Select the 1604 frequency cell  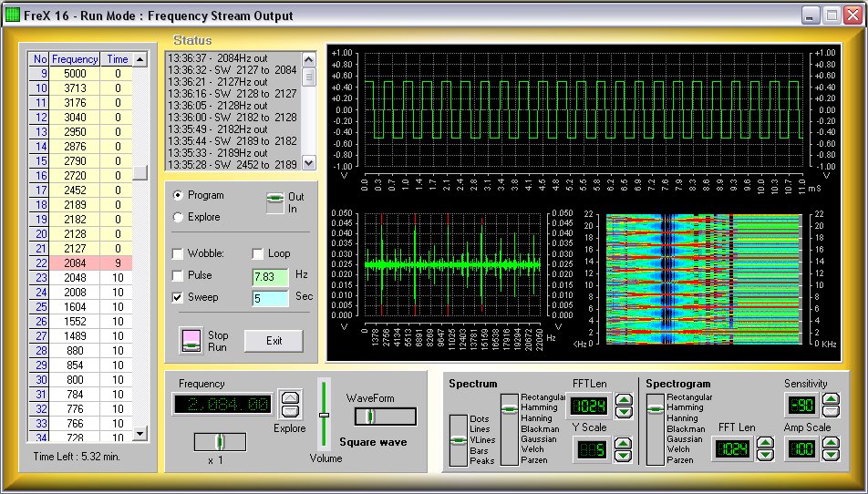75,307
